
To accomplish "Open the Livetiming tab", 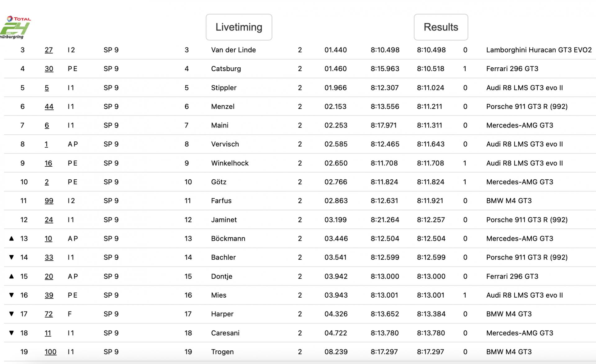I will pyautogui.click(x=239, y=27).
